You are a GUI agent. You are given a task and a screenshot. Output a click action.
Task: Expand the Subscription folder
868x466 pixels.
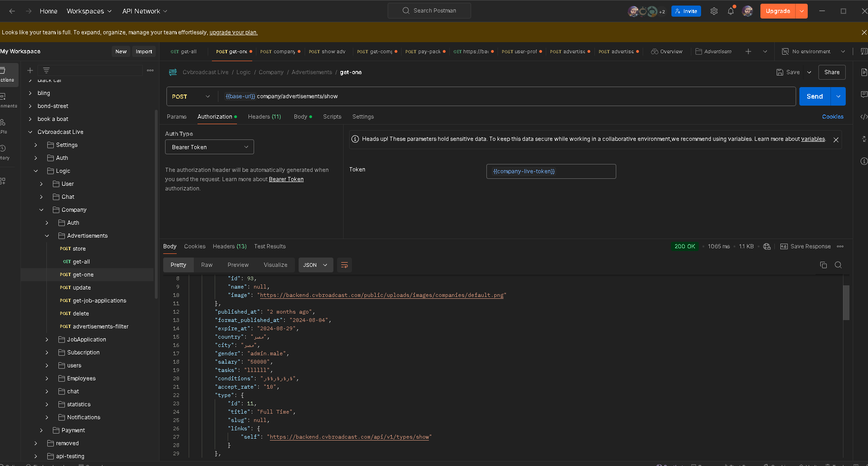click(47, 353)
